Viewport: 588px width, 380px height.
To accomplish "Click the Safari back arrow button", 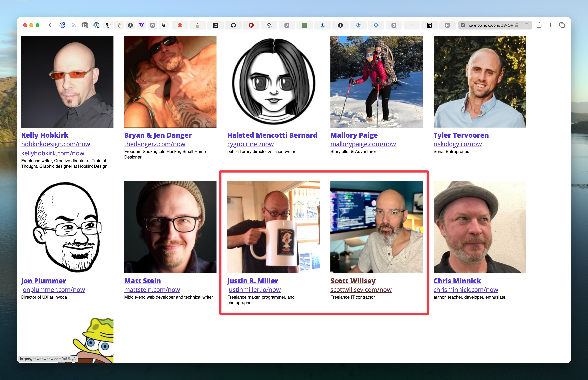I will (x=50, y=25).
